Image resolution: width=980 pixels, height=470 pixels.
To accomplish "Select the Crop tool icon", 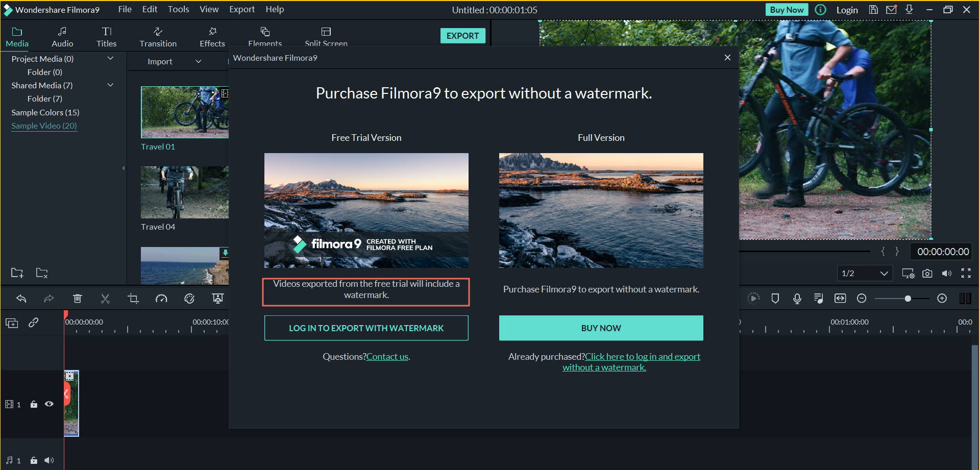I will (133, 299).
